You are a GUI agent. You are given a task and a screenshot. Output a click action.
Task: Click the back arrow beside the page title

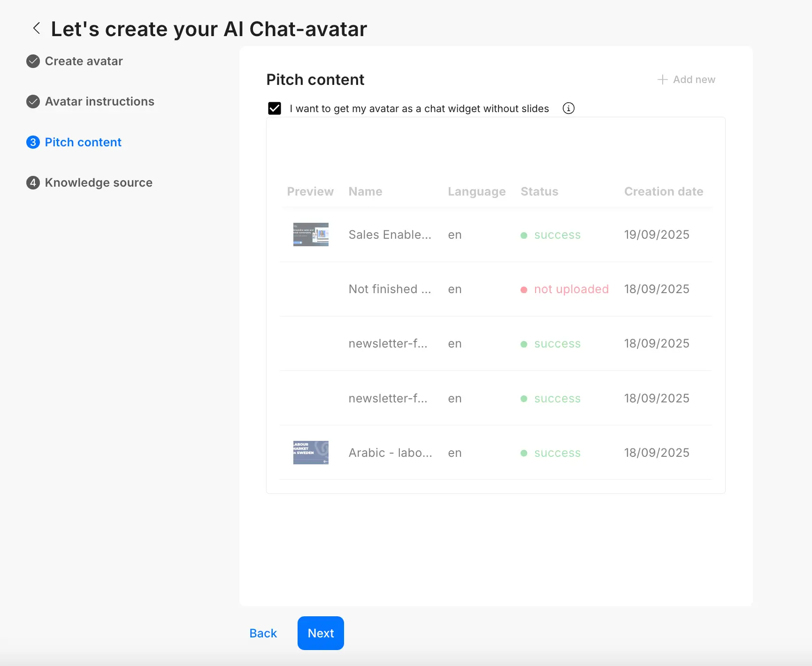(x=37, y=29)
